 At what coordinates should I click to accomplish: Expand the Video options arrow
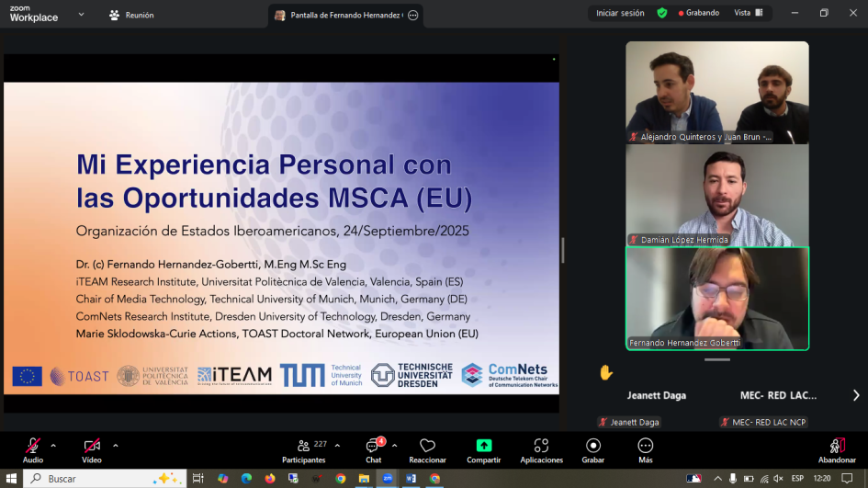(x=115, y=445)
